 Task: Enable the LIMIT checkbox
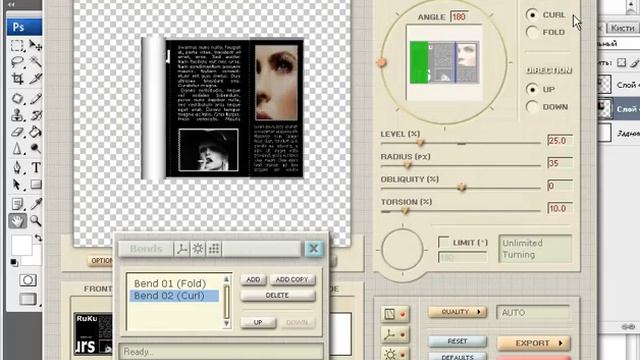(444, 242)
